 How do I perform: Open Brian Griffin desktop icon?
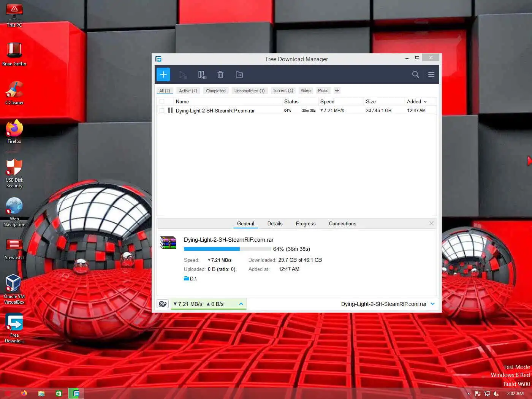[14, 54]
